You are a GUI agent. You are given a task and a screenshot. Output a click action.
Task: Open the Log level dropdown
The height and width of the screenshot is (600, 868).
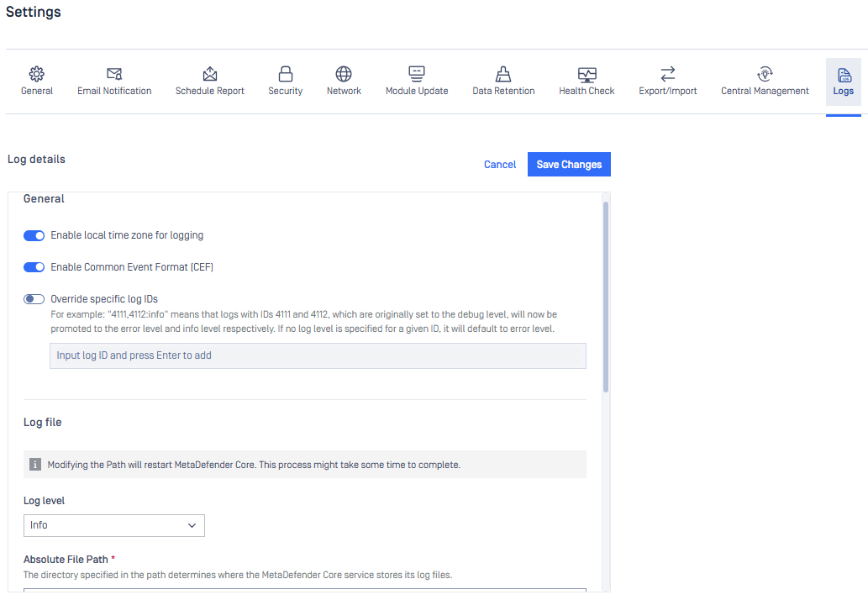point(114,525)
